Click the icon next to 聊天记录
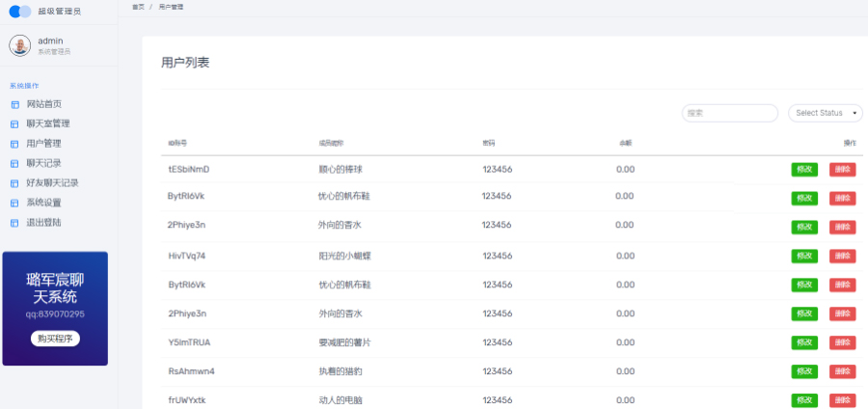Viewport: 868px width, 409px height. tap(14, 164)
